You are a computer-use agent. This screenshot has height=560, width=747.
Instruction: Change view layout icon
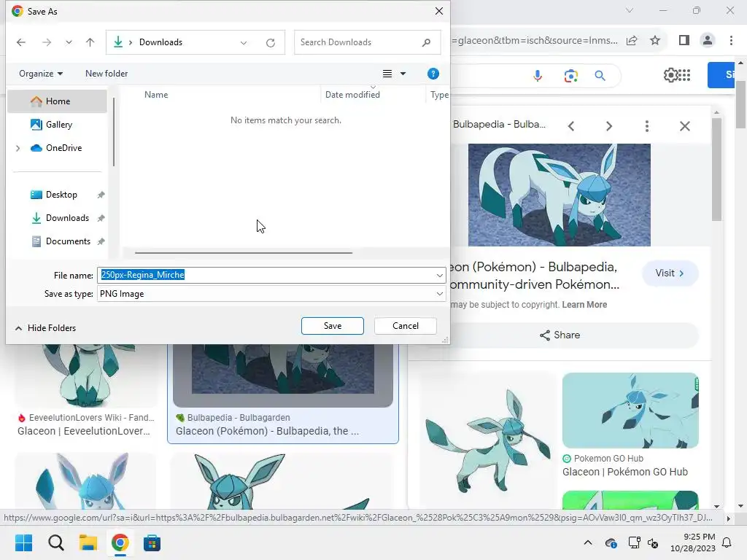tap(387, 74)
